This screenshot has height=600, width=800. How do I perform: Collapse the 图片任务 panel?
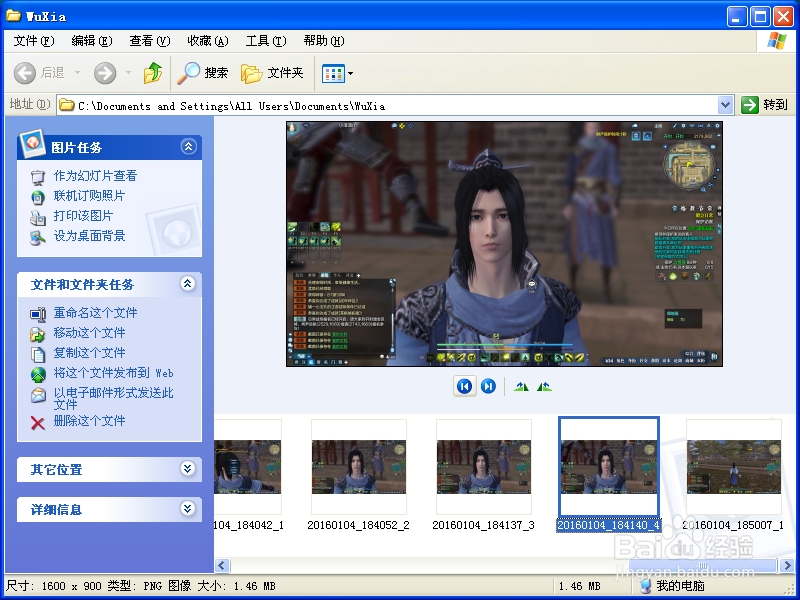pyautogui.click(x=188, y=147)
